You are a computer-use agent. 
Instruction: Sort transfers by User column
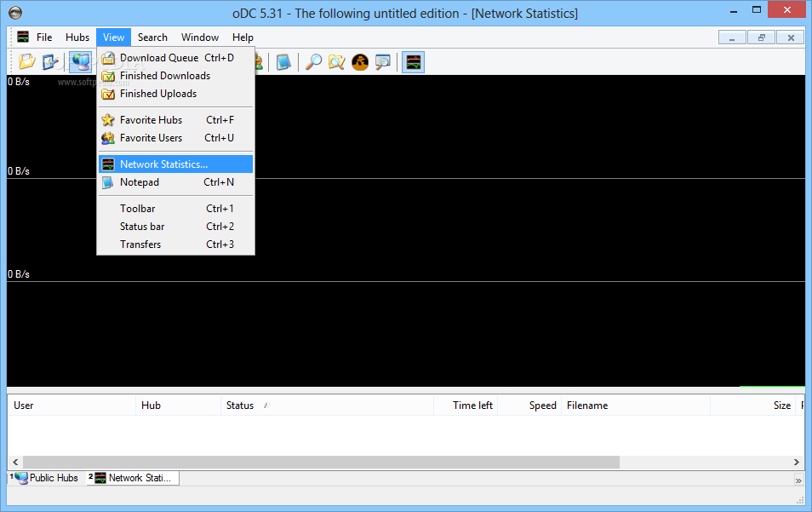[71, 406]
